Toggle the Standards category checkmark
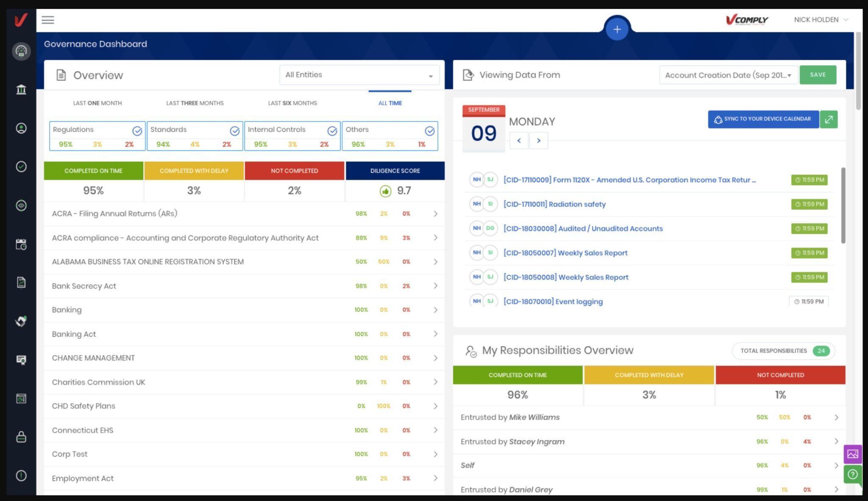This screenshot has width=868, height=501. [x=234, y=131]
